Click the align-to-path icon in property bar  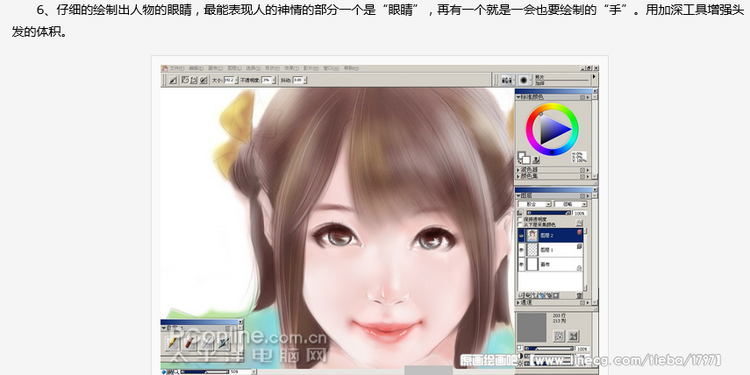(204, 80)
